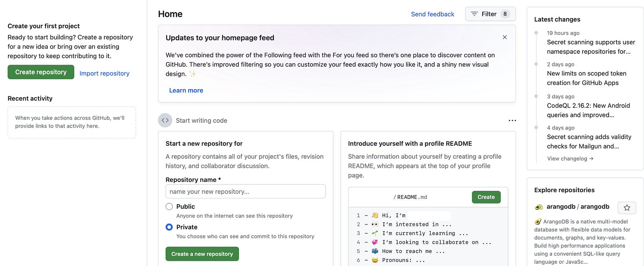Focus the Repository name input field
The height and width of the screenshot is (266, 644).
click(x=245, y=191)
